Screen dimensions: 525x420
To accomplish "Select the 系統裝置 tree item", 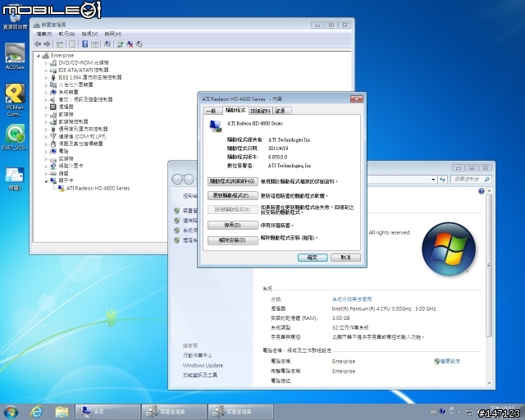I will click(68, 93).
